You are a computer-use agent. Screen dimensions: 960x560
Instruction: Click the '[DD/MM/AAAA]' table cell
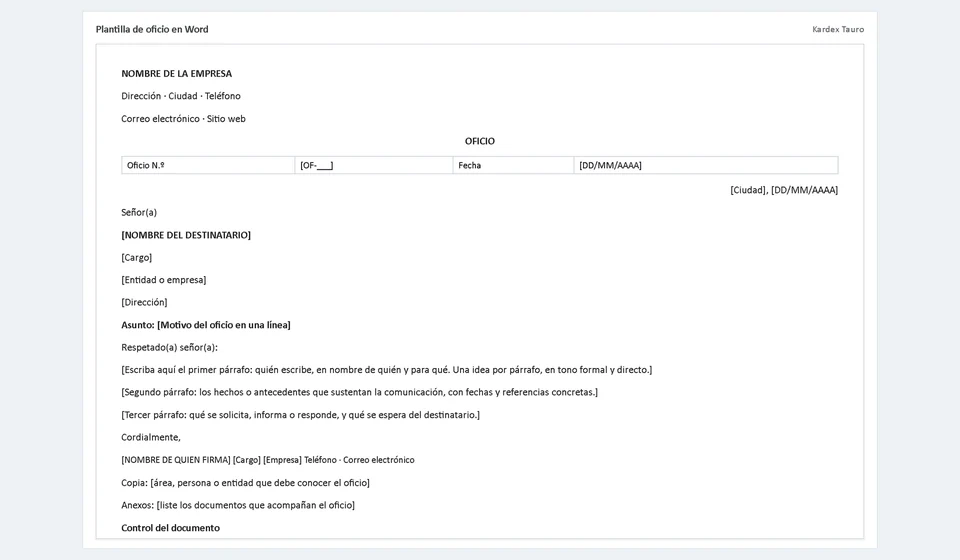pos(706,165)
